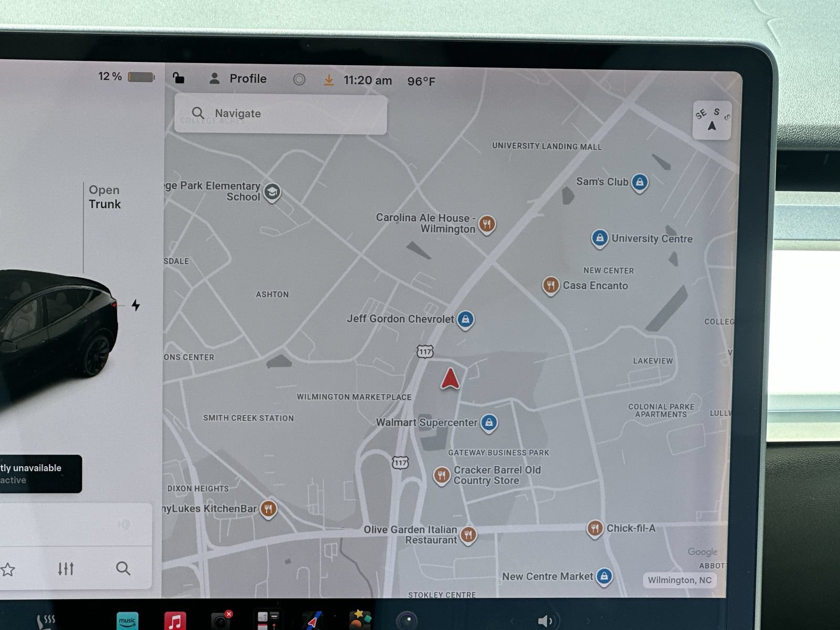Toggle map orientation with the compass button
Image resolution: width=840 pixels, height=630 pixels.
(712, 120)
